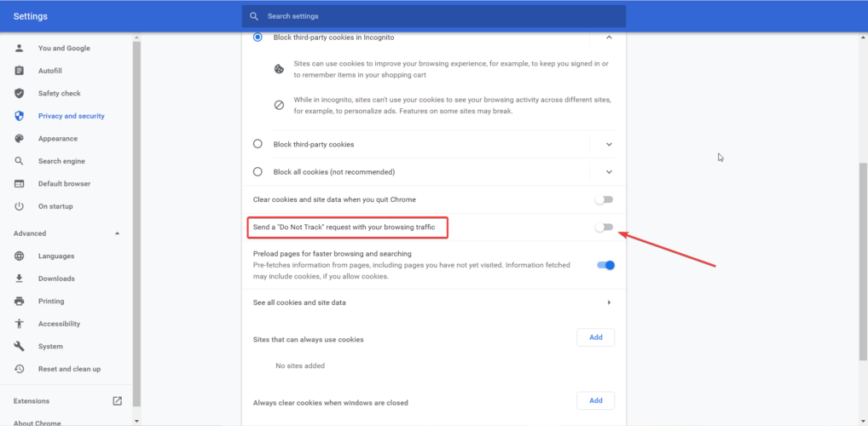Select Block all cookies (not recommended) radio

coord(258,172)
